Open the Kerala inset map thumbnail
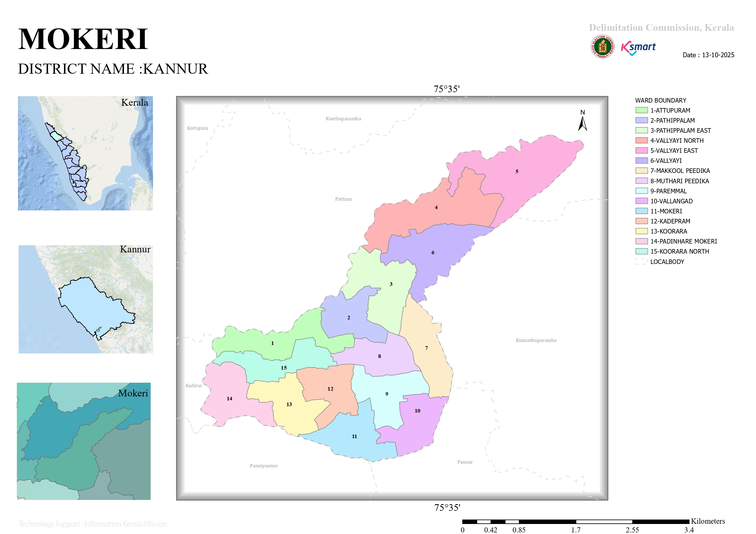This screenshot has width=756, height=534. click(x=85, y=153)
